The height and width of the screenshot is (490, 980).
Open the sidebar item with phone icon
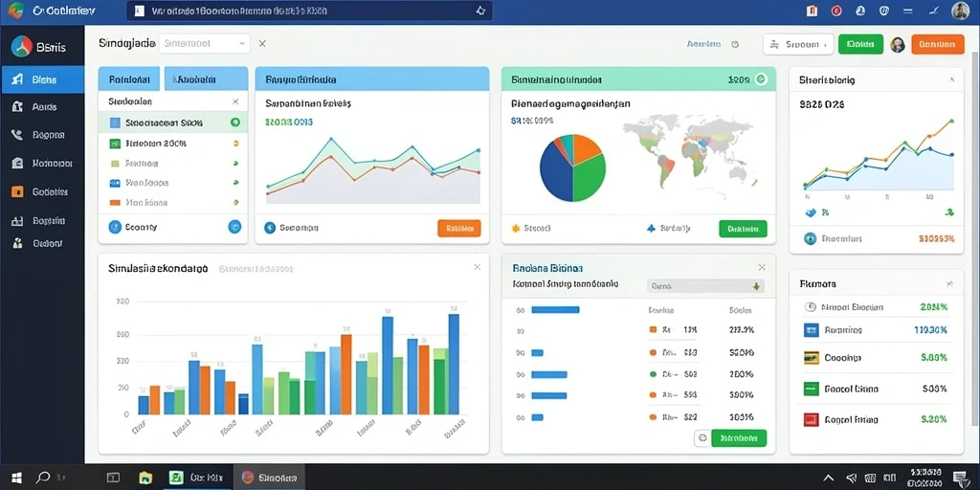click(x=42, y=134)
